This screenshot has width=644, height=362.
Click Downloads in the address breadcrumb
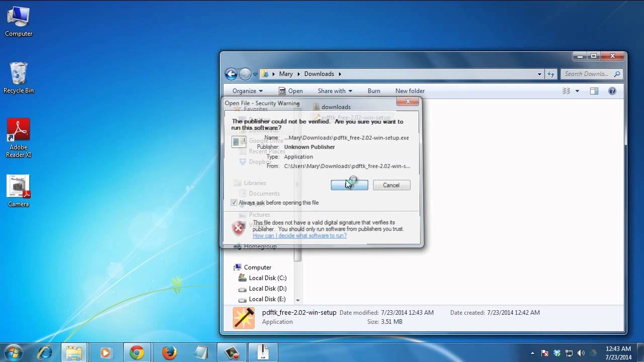click(x=319, y=74)
